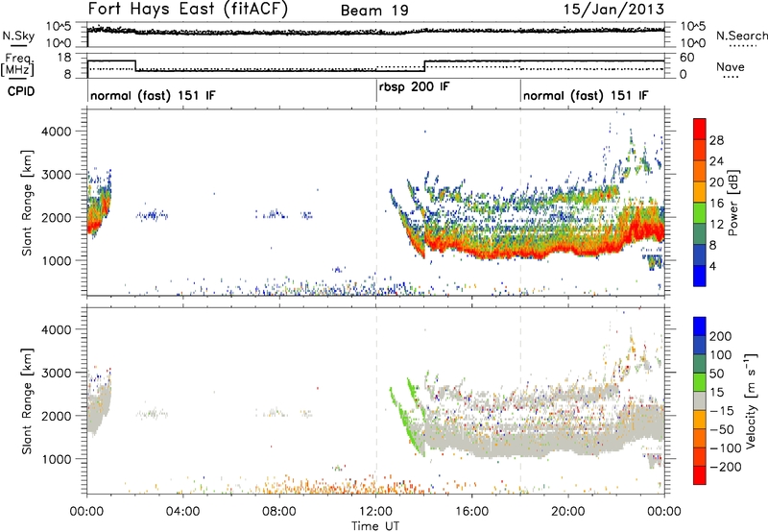
Task: Click the 'N.Search' legend label
Action: pyautogui.click(x=742, y=36)
